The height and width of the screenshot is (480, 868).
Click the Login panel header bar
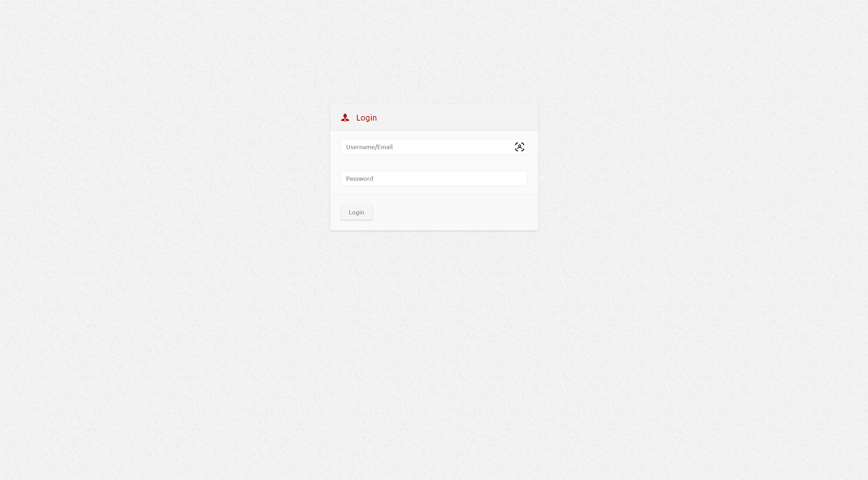[434, 118]
